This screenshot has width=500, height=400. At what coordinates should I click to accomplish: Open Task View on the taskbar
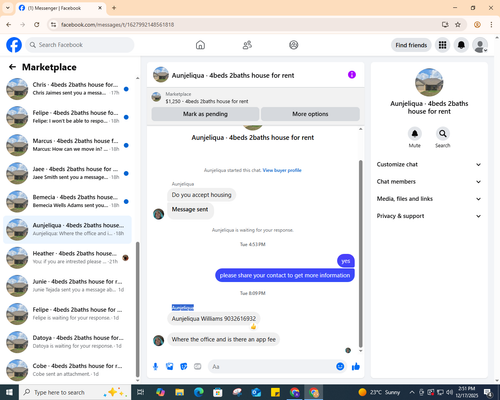coord(141,392)
